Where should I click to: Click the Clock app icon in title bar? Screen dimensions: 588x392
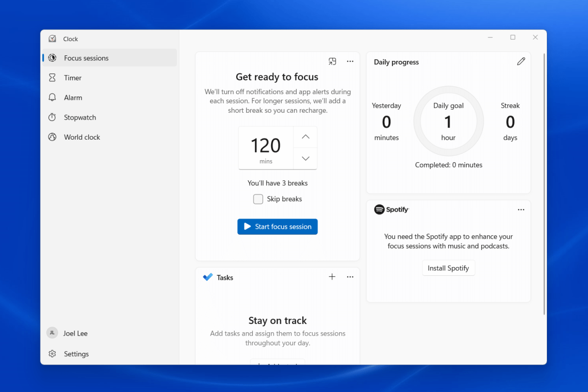(x=52, y=39)
